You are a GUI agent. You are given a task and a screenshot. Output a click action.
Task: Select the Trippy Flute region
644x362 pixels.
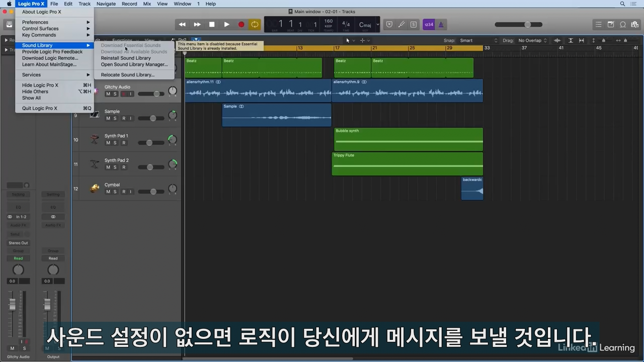click(408, 164)
